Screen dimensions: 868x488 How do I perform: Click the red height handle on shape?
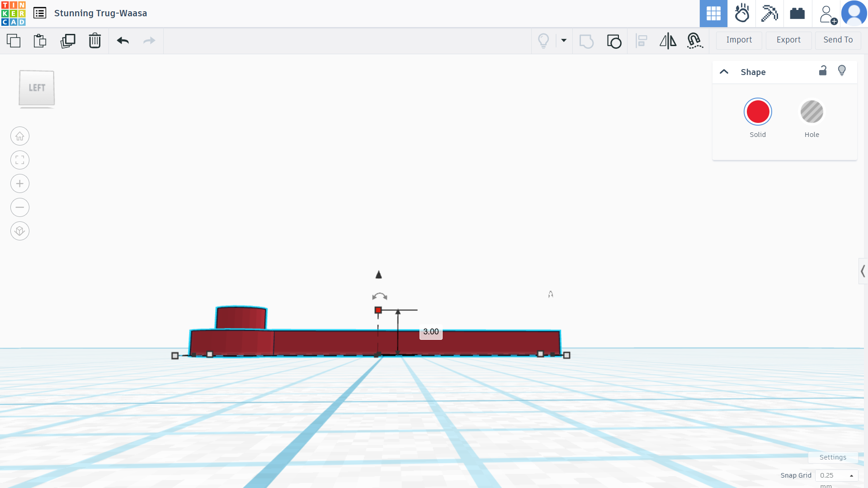378,310
